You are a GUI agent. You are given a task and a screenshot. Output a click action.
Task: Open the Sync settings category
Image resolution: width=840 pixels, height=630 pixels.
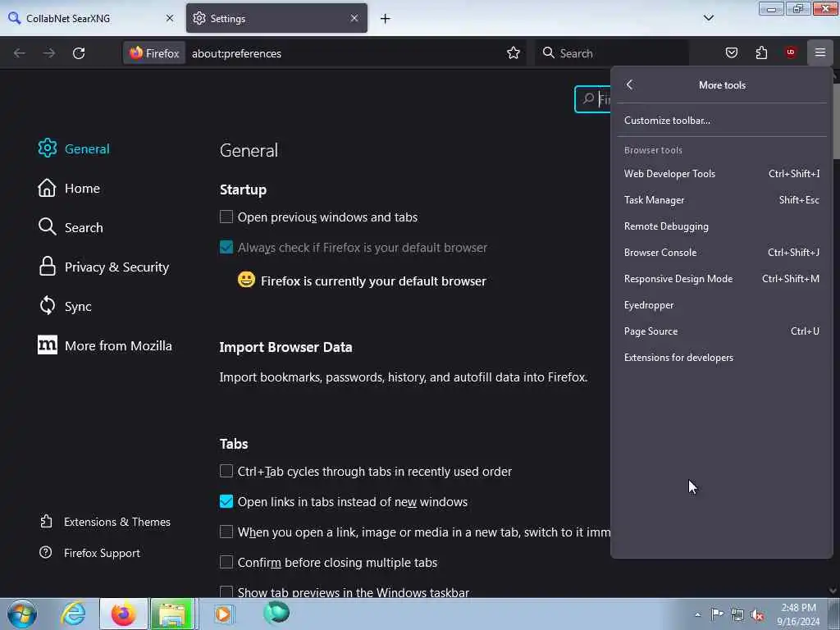(65, 306)
